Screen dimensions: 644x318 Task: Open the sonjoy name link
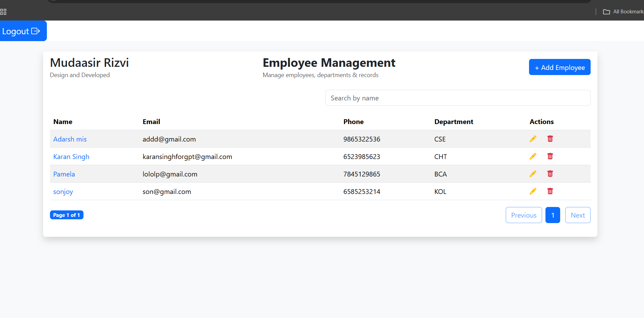pos(63,192)
